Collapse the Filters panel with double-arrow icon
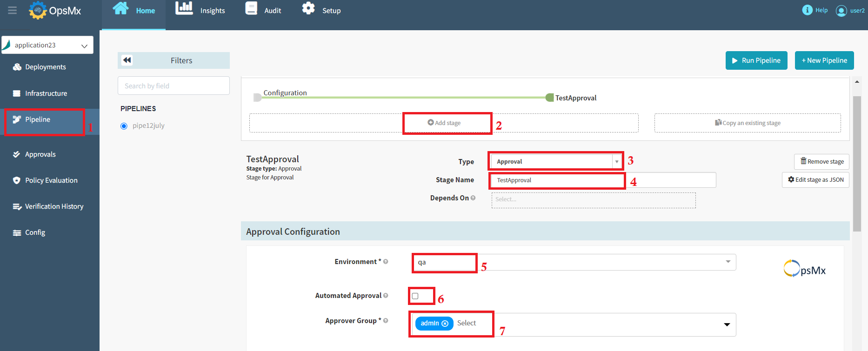 click(127, 60)
